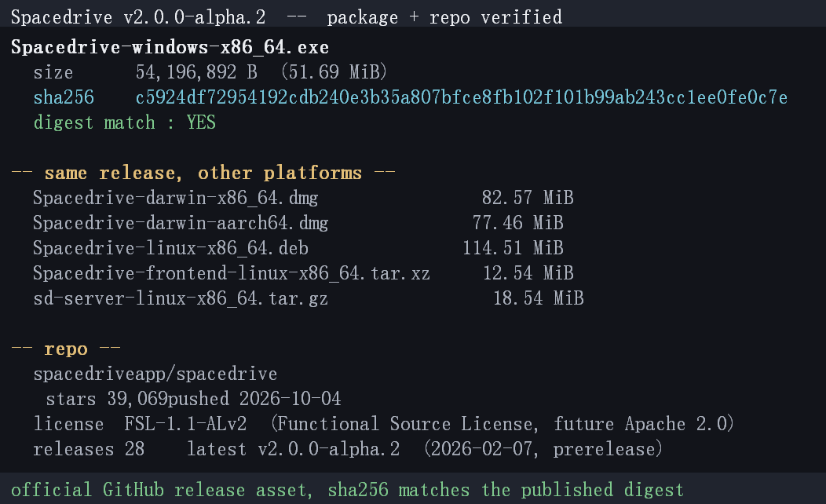Image resolution: width=826 pixels, height=504 pixels.
Task: Select Spacedrive-darwin-aarch64.dmg entry
Action: point(181,223)
